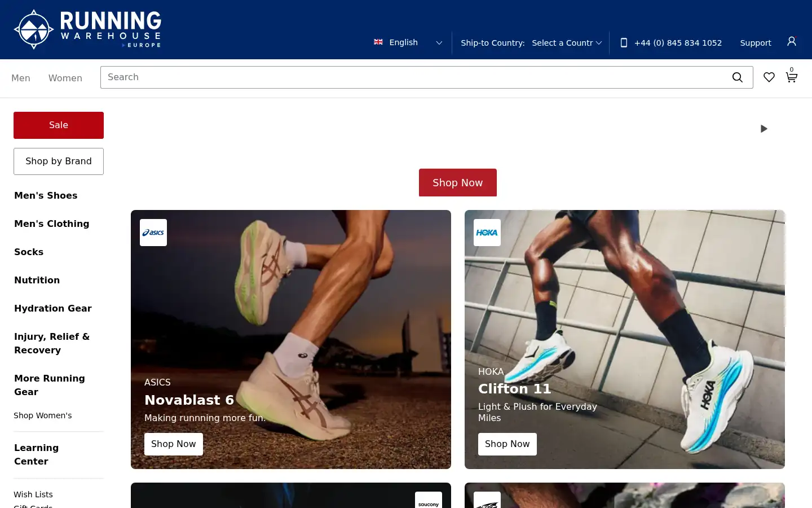Select the Men tab
Image resolution: width=812 pixels, height=508 pixels.
click(x=21, y=78)
